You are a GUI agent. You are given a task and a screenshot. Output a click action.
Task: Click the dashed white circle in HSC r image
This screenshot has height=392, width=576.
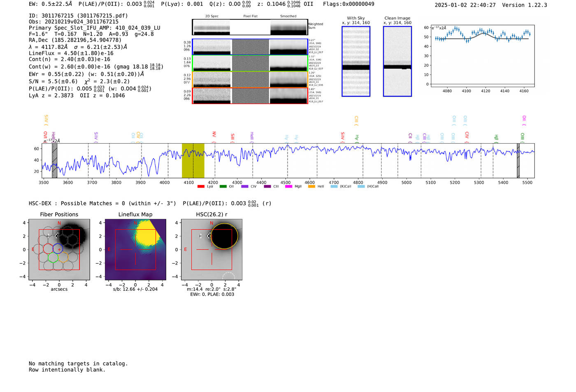click(x=229, y=276)
